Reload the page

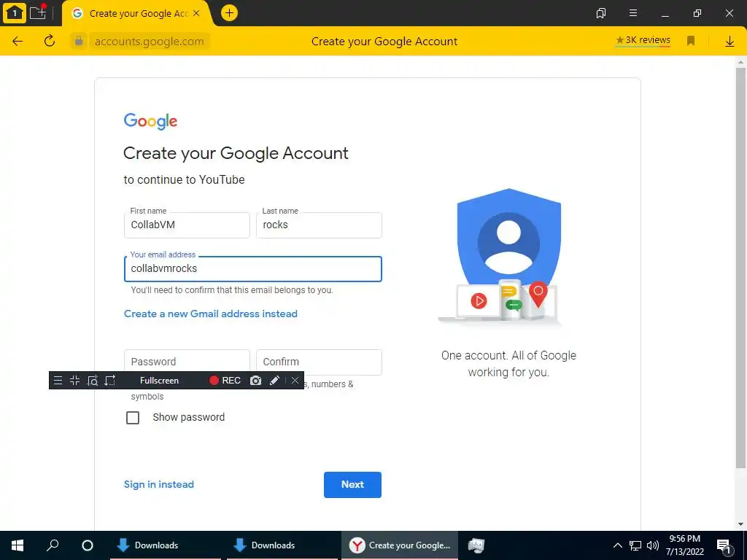(x=50, y=41)
